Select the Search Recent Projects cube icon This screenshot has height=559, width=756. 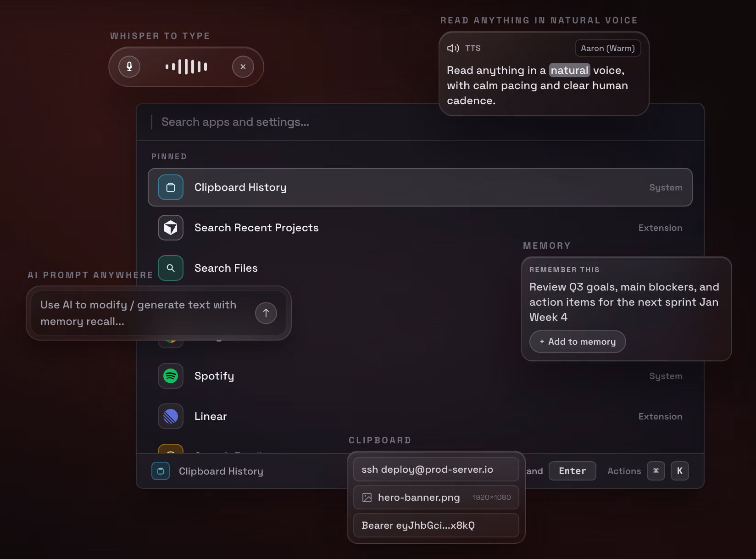pyautogui.click(x=170, y=228)
